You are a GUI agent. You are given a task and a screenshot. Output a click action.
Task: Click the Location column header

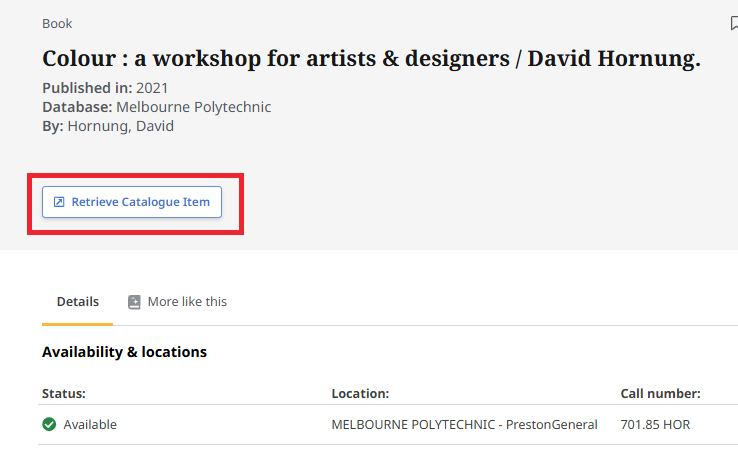click(360, 394)
